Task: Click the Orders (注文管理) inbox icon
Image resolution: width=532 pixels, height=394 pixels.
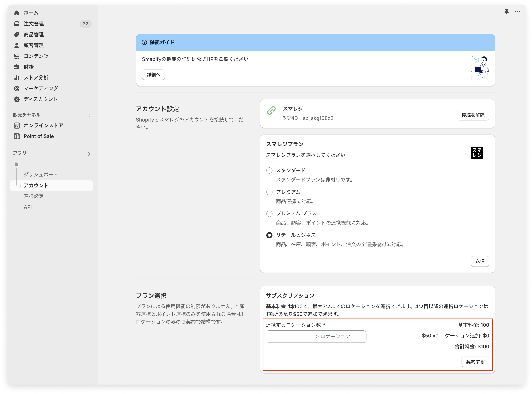Action: click(17, 24)
